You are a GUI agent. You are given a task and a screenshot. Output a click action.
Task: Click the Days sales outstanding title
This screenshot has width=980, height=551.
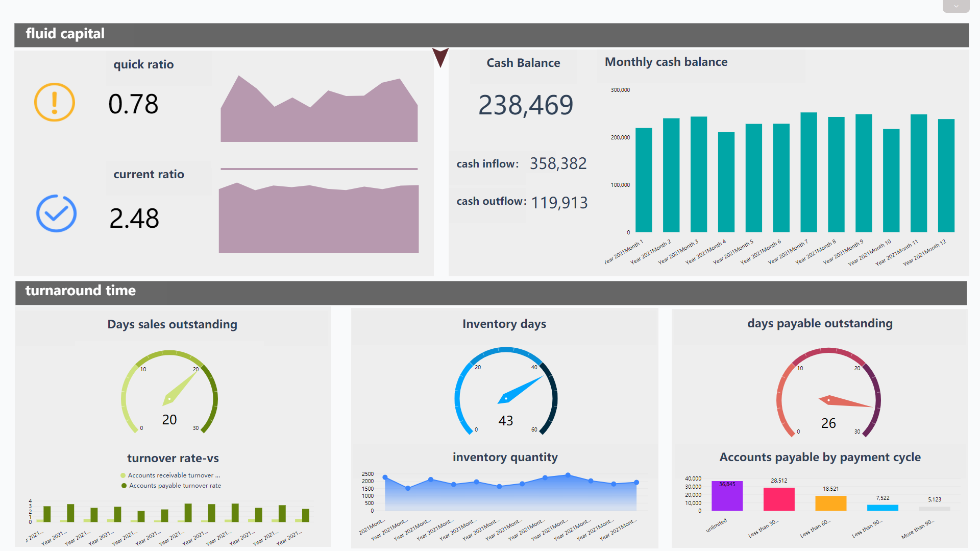pos(172,325)
